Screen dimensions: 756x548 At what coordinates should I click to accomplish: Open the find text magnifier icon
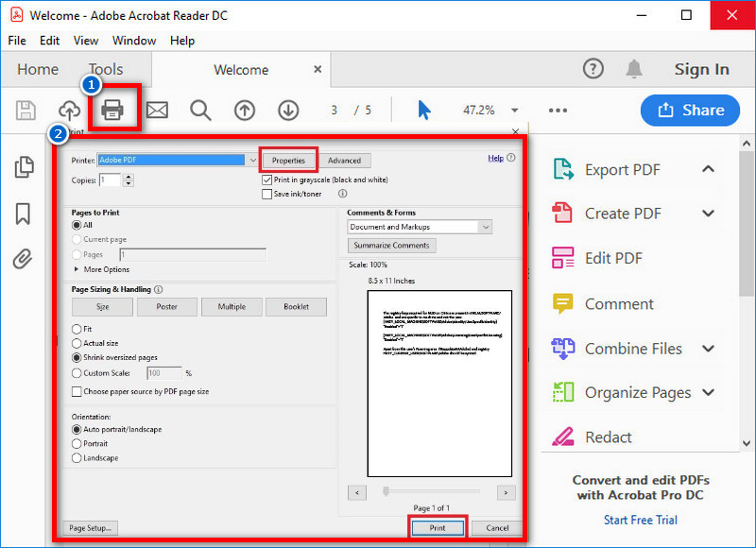[x=200, y=111]
